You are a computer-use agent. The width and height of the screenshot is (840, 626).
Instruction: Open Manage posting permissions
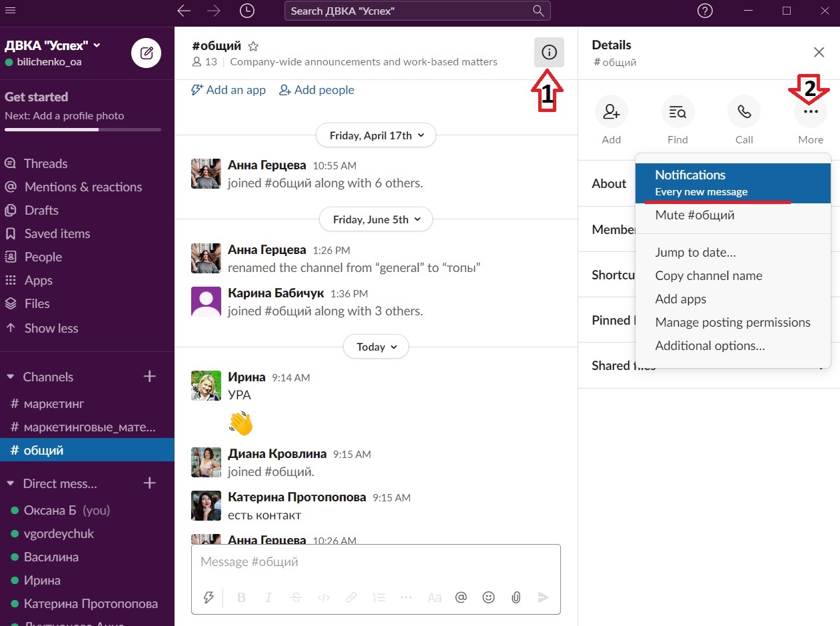pyautogui.click(x=733, y=323)
